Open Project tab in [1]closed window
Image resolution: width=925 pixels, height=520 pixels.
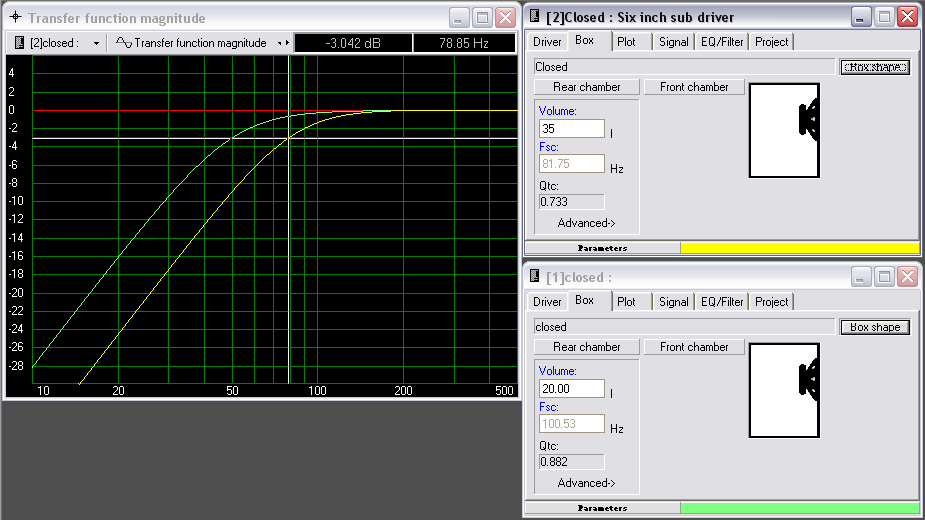click(x=772, y=302)
